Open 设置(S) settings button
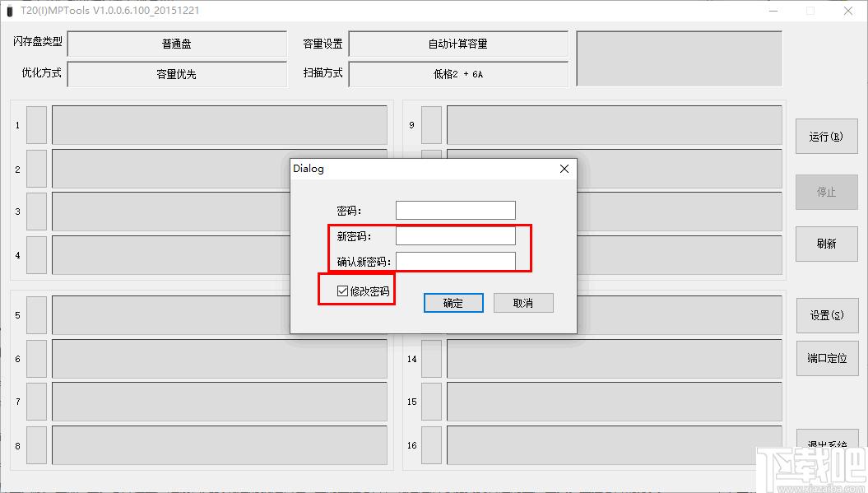Image resolution: width=868 pixels, height=493 pixels. coord(827,315)
